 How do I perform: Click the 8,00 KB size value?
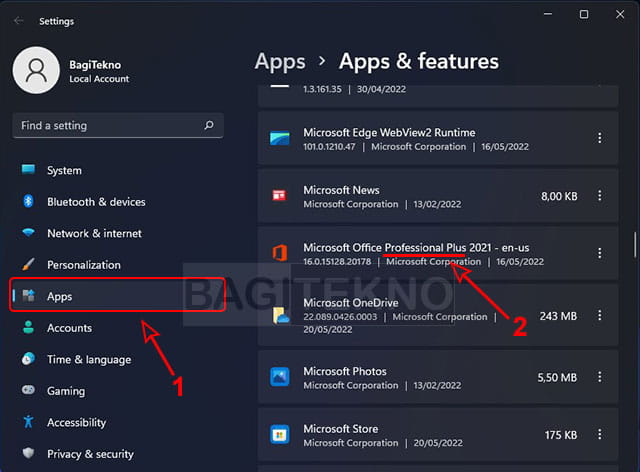pyautogui.click(x=559, y=196)
